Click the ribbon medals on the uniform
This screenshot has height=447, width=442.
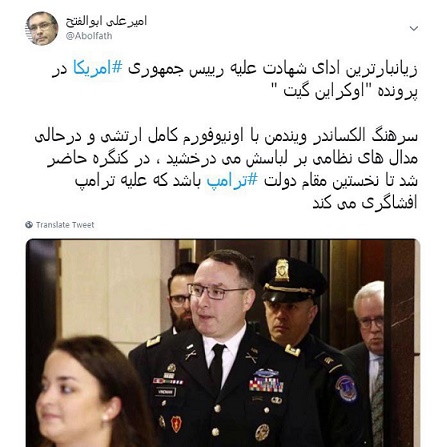266,385
